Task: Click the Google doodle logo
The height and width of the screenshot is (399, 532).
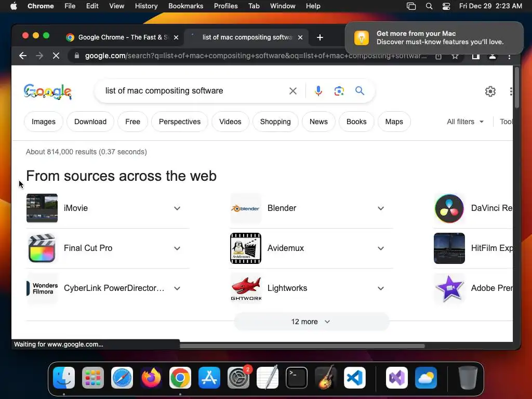Action: tap(47, 91)
